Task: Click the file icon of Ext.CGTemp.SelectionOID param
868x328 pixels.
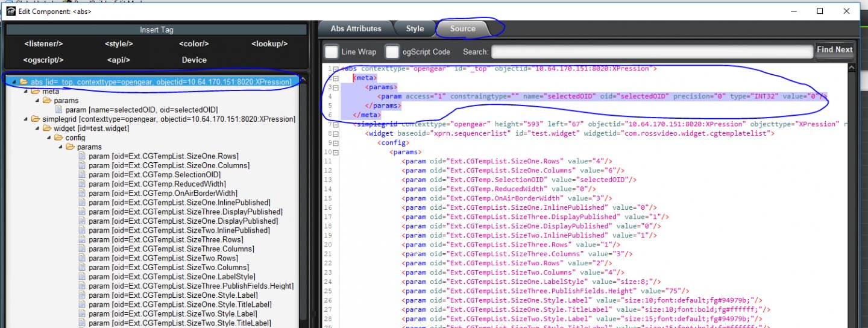Action: [x=82, y=175]
